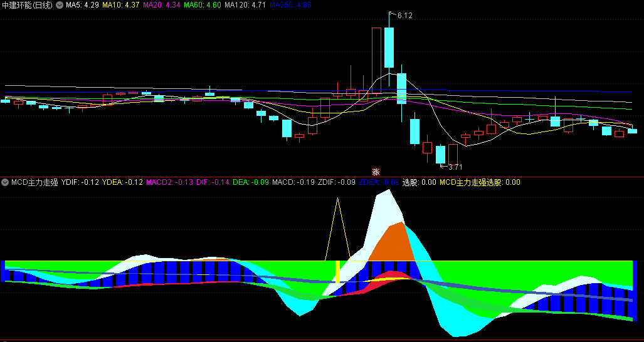Click the 3.71 low price marker
The height and width of the screenshot is (342, 644).
pos(454,167)
